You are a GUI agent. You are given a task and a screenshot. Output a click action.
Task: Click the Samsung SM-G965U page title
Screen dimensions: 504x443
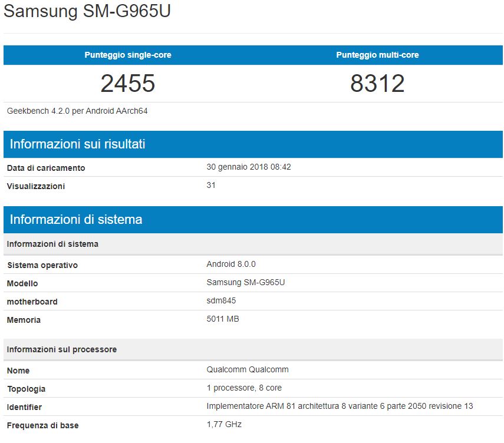87,12
